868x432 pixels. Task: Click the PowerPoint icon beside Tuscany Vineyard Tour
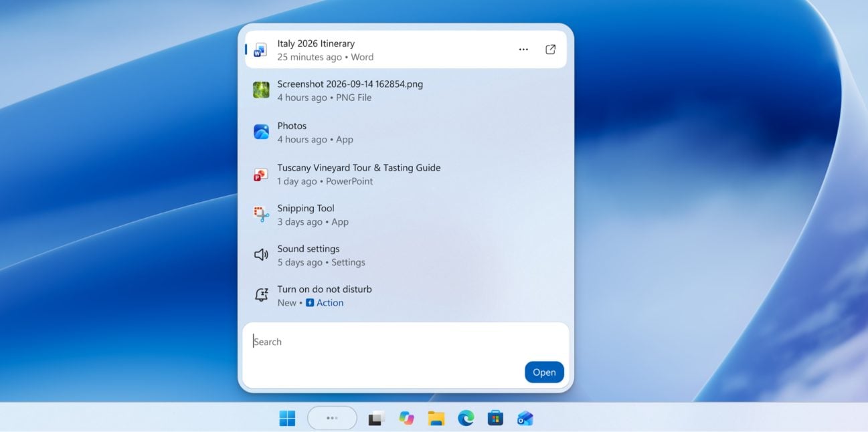click(261, 175)
